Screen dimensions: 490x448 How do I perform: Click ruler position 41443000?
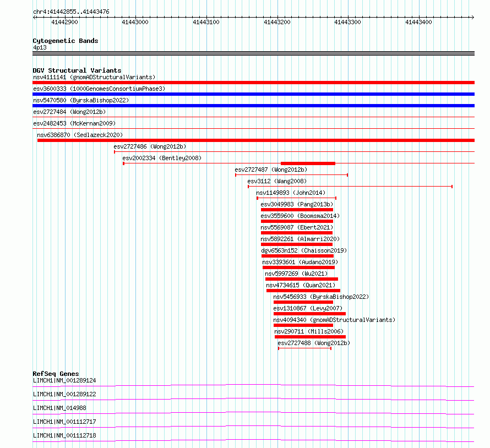tap(135, 22)
